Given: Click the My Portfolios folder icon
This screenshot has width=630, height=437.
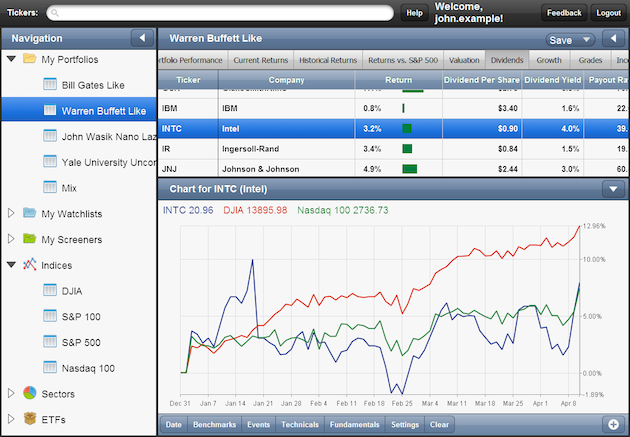Looking at the screenshot, I should (x=29, y=59).
